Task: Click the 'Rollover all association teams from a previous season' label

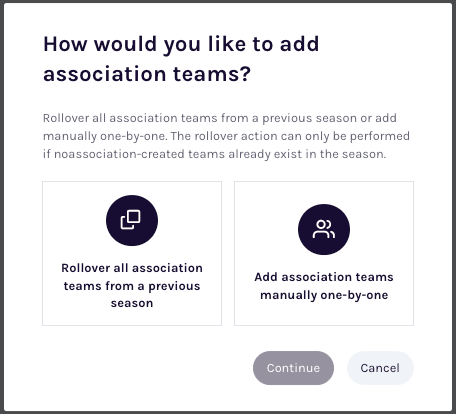Action: click(132, 285)
